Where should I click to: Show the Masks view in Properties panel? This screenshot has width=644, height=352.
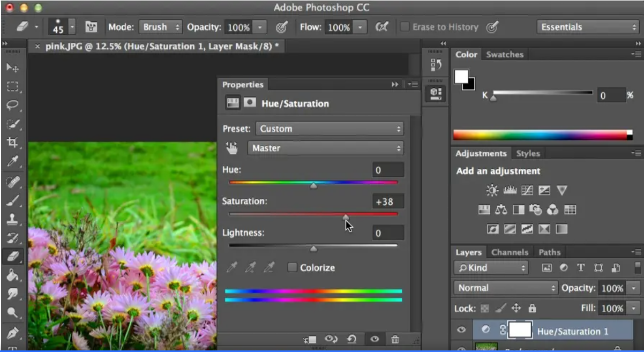[x=250, y=103]
